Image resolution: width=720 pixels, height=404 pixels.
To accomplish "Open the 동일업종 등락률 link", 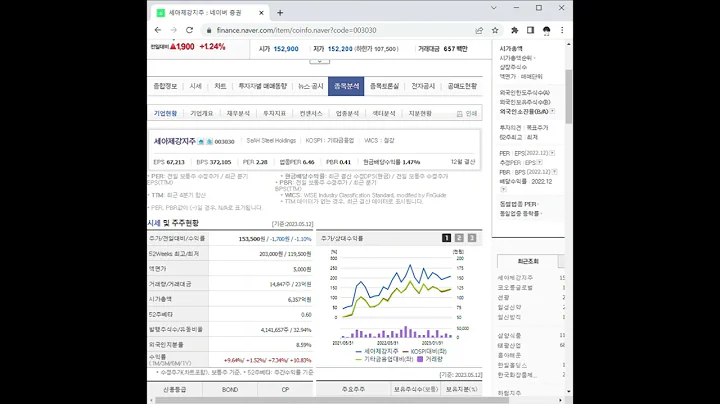I will point(521,213).
